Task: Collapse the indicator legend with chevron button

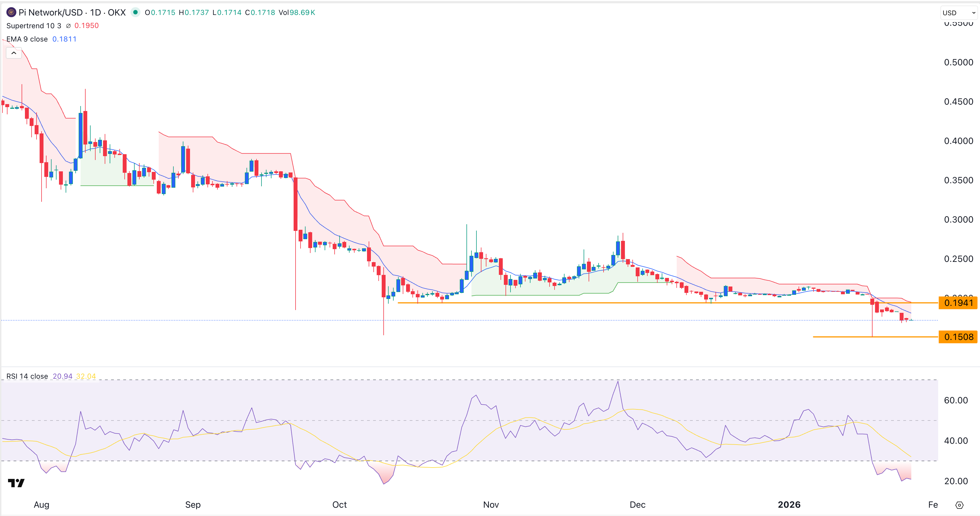Action: click(14, 53)
